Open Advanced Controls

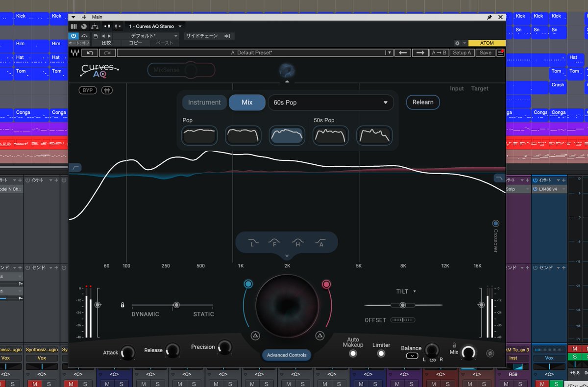[x=287, y=355]
